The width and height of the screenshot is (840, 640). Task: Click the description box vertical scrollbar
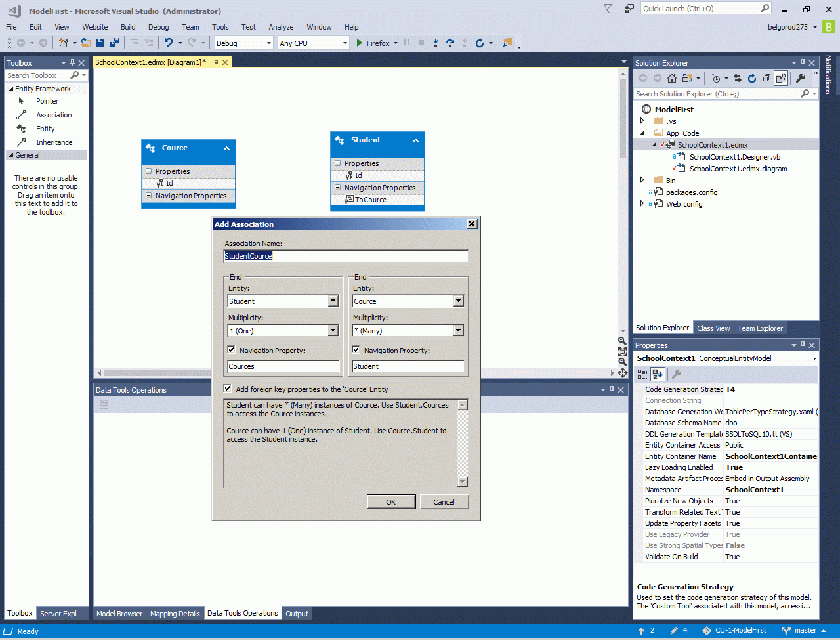[462, 443]
